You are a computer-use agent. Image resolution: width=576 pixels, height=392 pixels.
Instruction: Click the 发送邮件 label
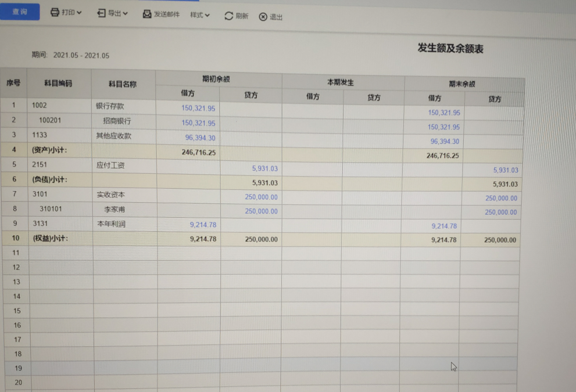(167, 15)
